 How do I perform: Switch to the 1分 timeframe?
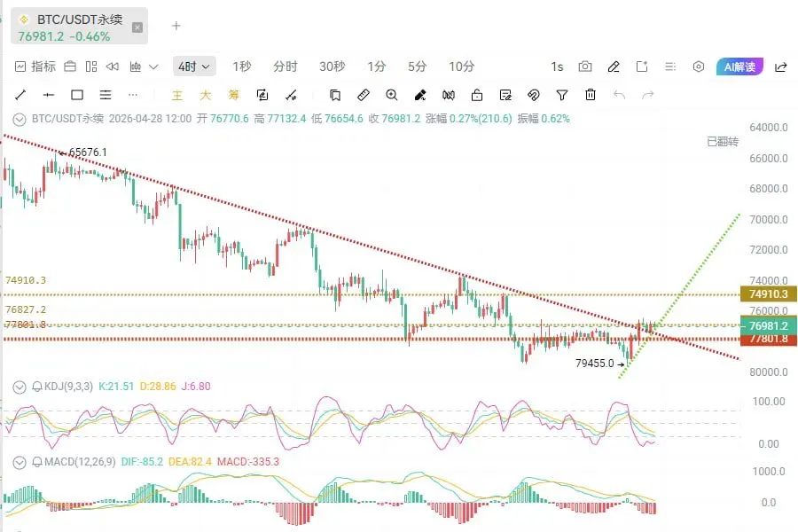click(377, 66)
